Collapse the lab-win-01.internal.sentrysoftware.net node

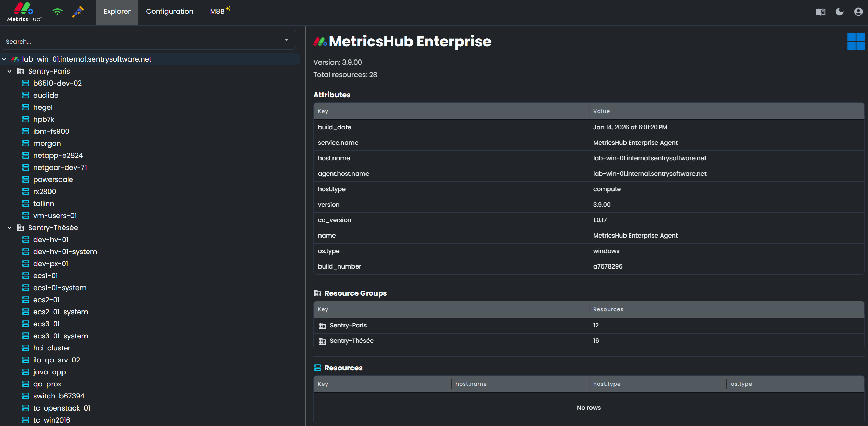click(x=4, y=59)
